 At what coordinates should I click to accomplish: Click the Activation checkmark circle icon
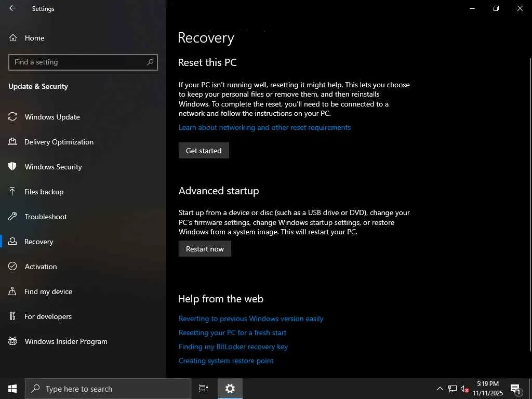coord(12,266)
